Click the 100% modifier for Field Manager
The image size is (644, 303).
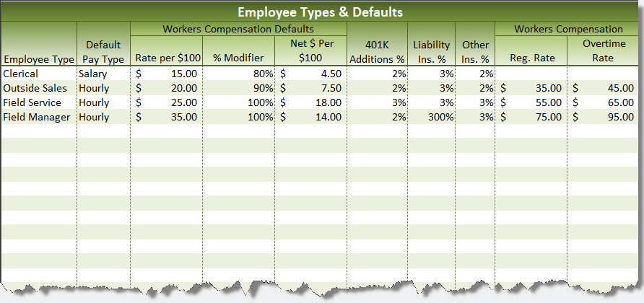(239, 117)
